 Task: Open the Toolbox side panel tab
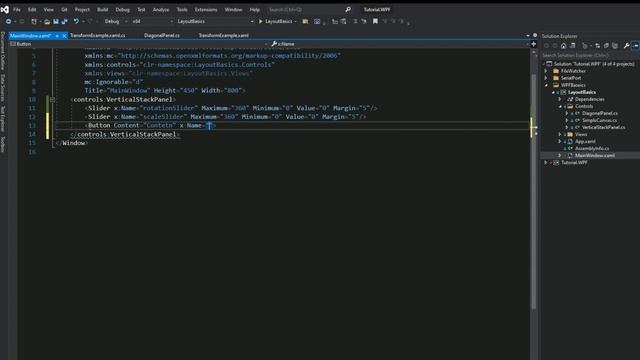point(3,144)
